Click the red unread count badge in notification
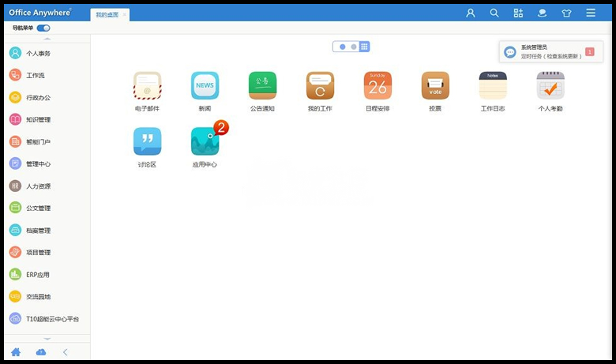 click(x=590, y=51)
